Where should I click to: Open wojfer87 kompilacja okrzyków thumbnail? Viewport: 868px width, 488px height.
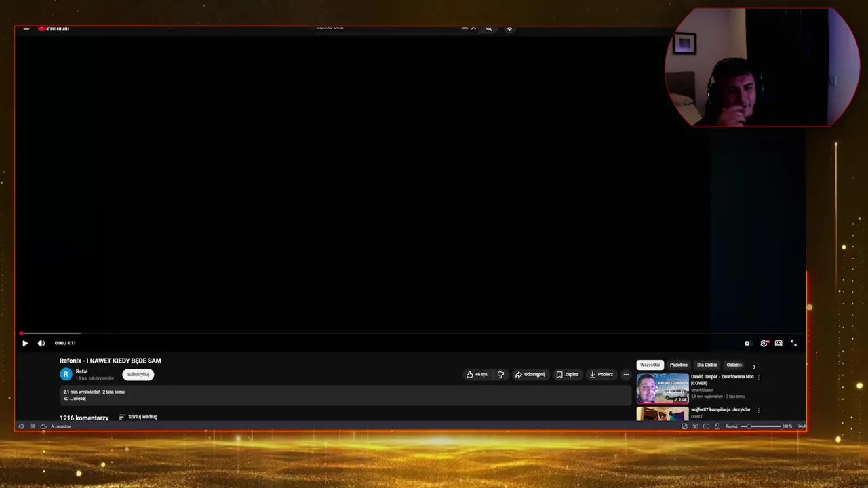[663, 413]
